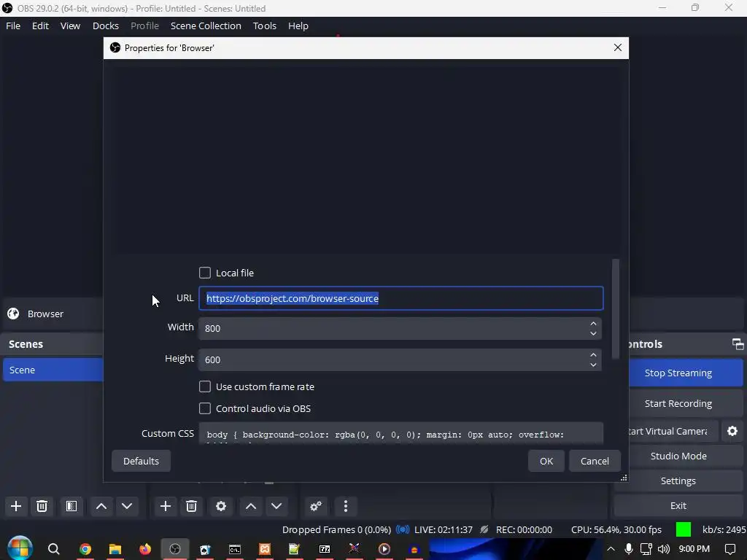Viewport: 747px width, 560px height.
Task: Open XAMPP from taskbar
Action: pos(264,549)
